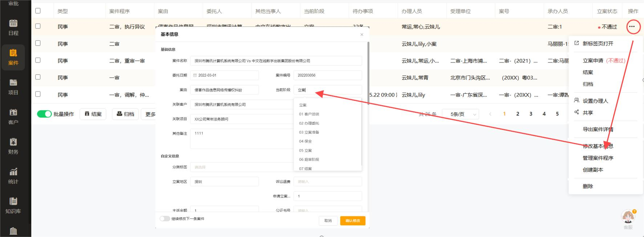Click the circled three-dot more actions icon

pyautogui.click(x=632, y=26)
